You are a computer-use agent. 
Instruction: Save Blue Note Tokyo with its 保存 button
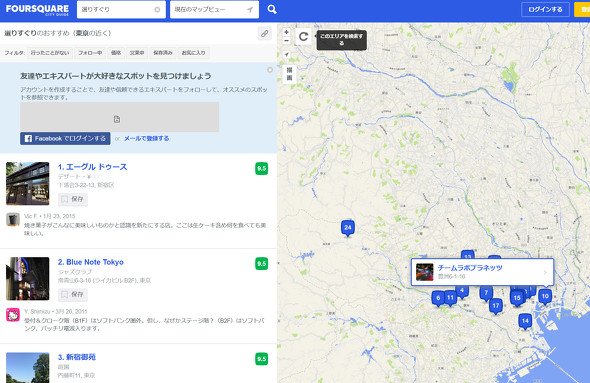(x=73, y=295)
